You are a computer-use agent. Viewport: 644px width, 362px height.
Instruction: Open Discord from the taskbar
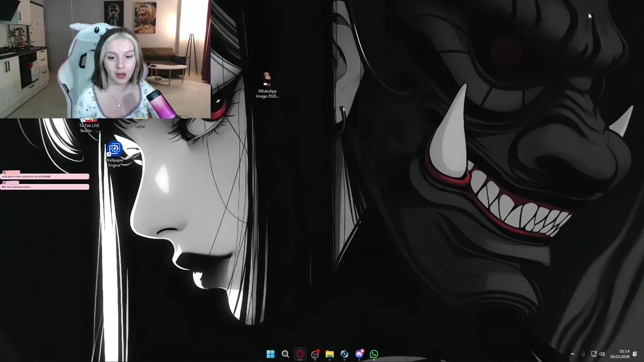point(359,354)
